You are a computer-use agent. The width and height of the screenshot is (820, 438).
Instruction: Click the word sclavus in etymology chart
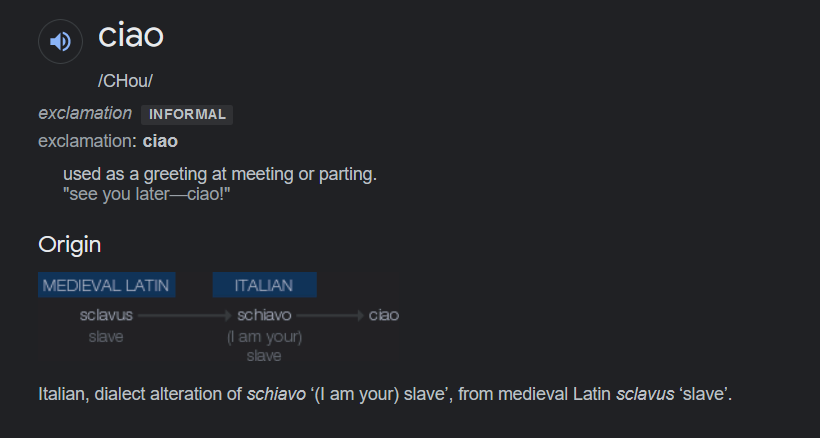[x=106, y=315]
